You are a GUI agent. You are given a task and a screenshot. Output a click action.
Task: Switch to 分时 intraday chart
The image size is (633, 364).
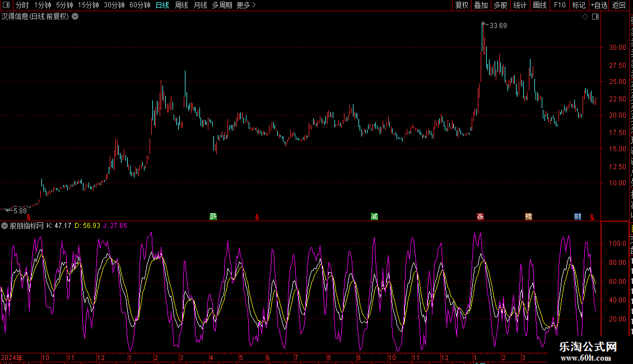(22, 5)
